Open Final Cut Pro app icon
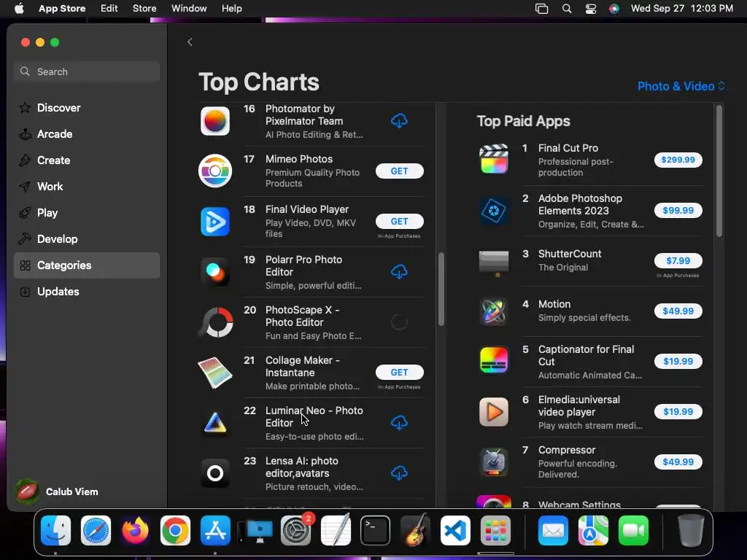This screenshot has height=560, width=747. click(494, 160)
